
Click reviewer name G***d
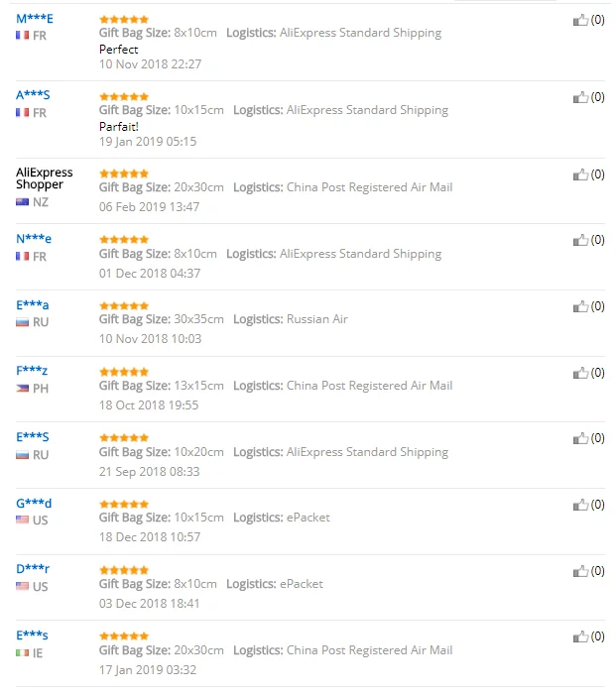pos(34,503)
